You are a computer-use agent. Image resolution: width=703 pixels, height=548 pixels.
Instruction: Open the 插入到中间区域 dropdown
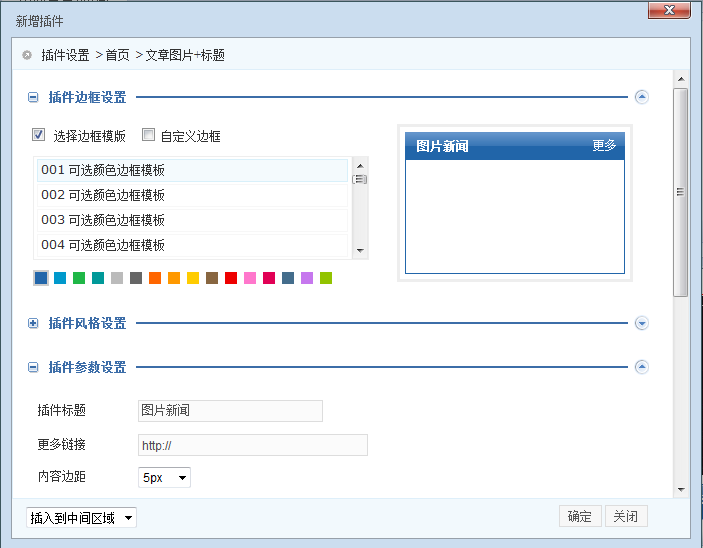point(81,517)
